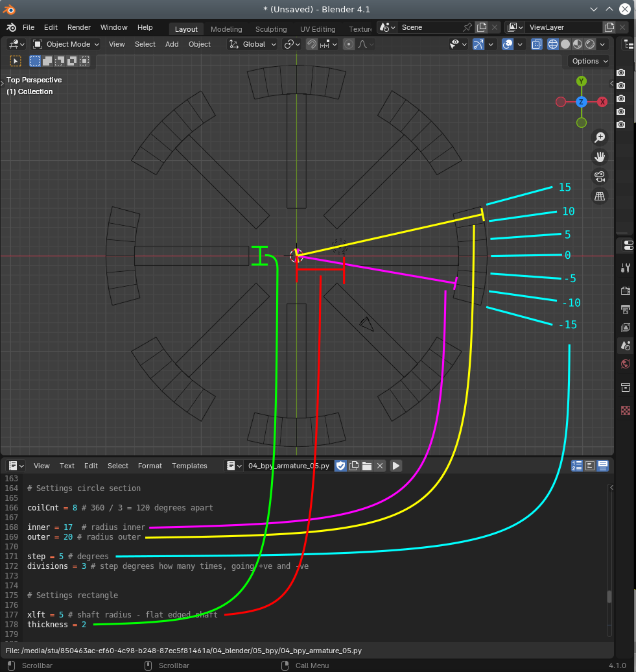The height and width of the screenshot is (672, 636).
Task: Open the Tool properties wrench icon
Action: [626, 268]
